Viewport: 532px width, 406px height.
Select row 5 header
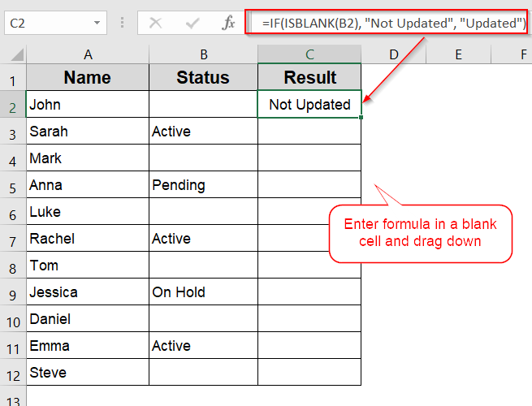click(x=13, y=184)
